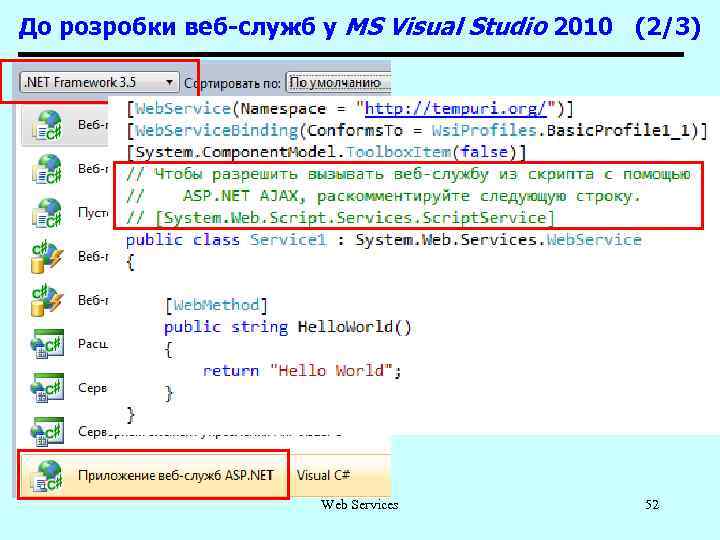This screenshot has height=540, width=720.
Task: Click the '[WebMethod]' attribute
Action: coord(216,305)
